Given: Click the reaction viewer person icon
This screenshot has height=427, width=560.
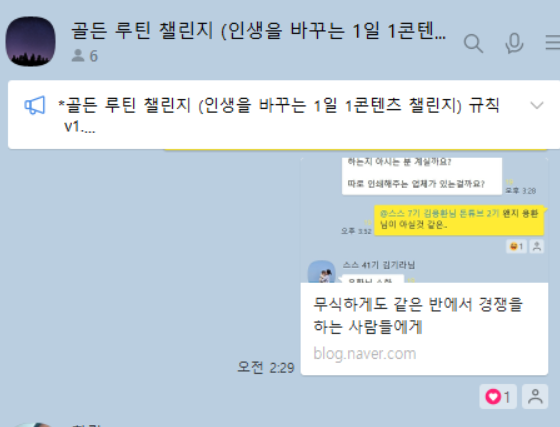Looking at the screenshot, I should pyautogui.click(x=535, y=397).
